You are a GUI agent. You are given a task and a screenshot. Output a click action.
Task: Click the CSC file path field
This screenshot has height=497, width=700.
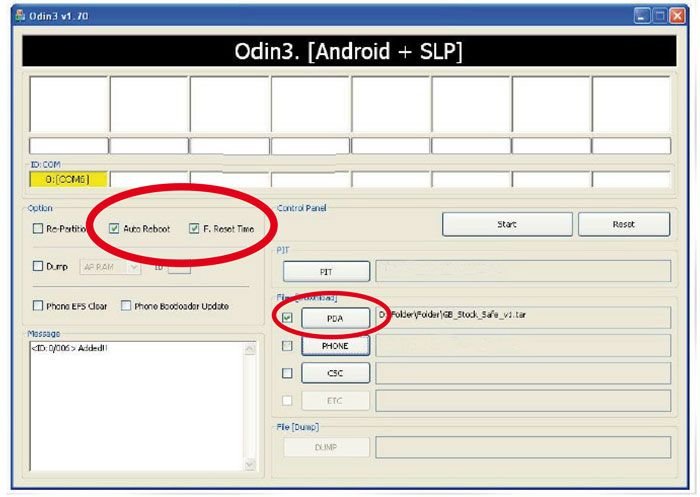(x=523, y=373)
